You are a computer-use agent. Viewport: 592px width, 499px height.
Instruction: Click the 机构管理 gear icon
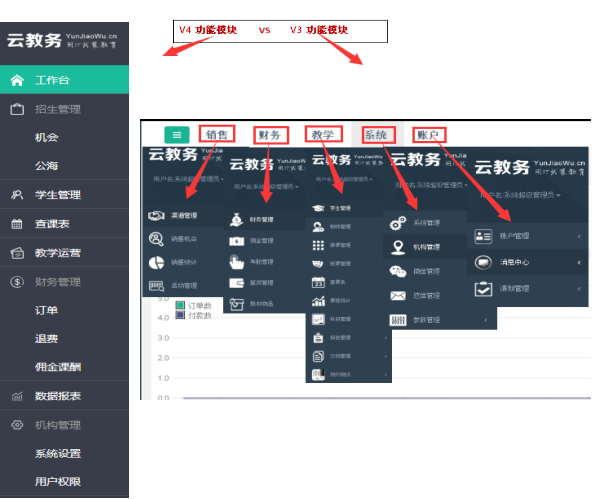point(17,425)
